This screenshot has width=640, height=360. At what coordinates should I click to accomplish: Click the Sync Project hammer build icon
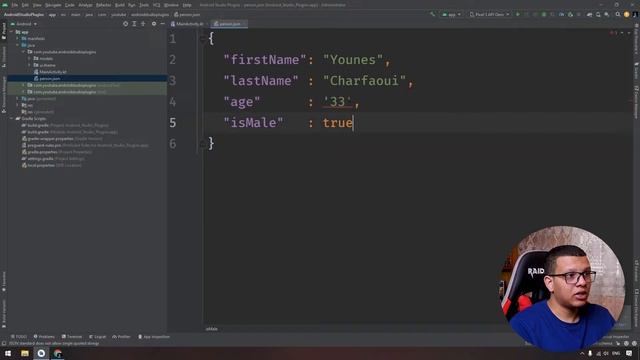click(x=433, y=14)
